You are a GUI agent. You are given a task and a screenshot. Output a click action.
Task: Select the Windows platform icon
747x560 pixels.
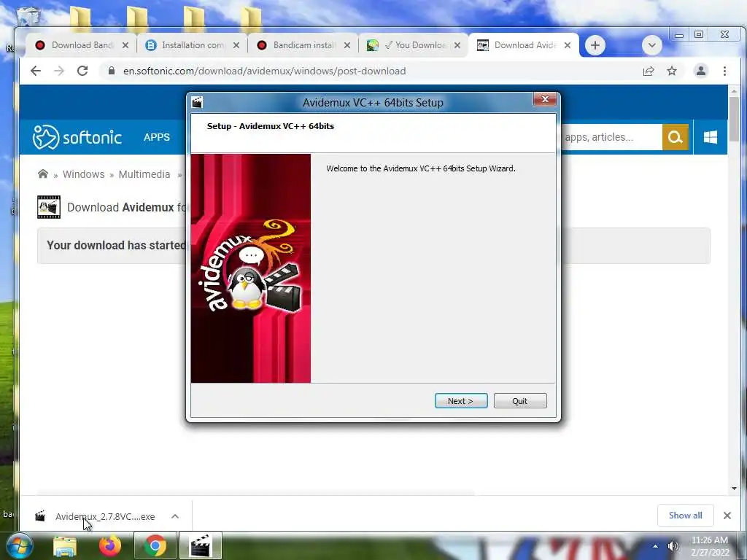tap(711, 137)
